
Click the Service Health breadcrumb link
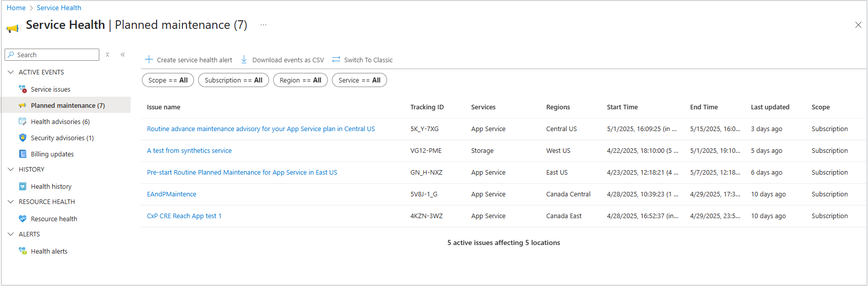pos(59,8)
